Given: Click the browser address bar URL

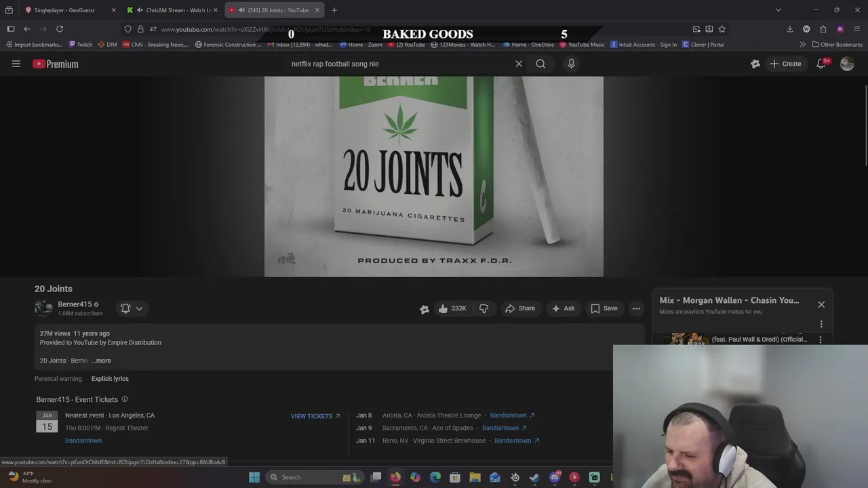Looking at the screenshot, I should tap(265, 29).
